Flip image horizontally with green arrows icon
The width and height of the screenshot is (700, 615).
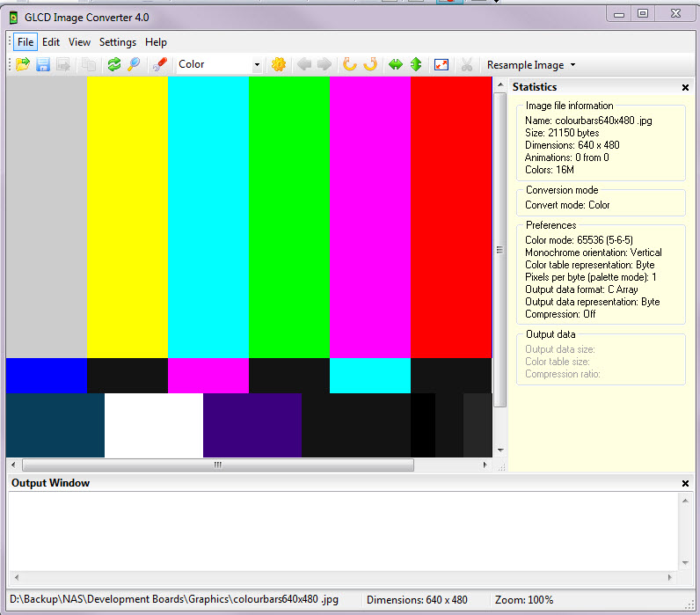point(396,64)
